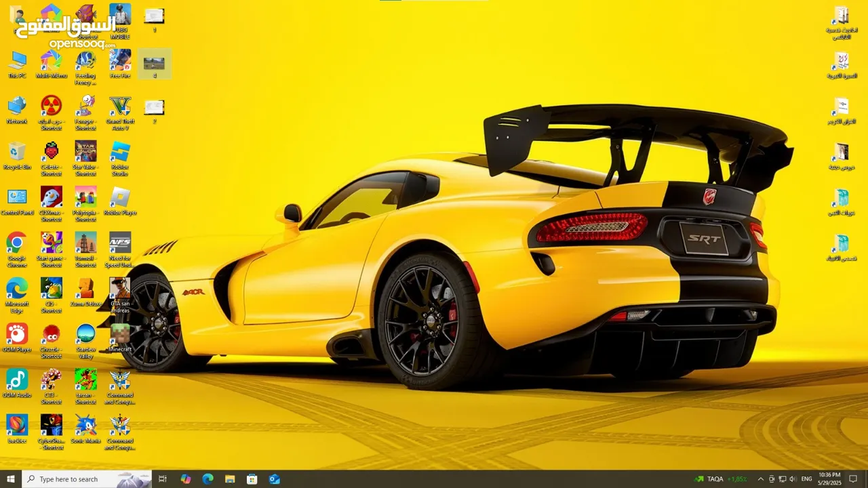Select the Turmoil shortcut
Screen dimensions: 868x488
click(85, 249)
